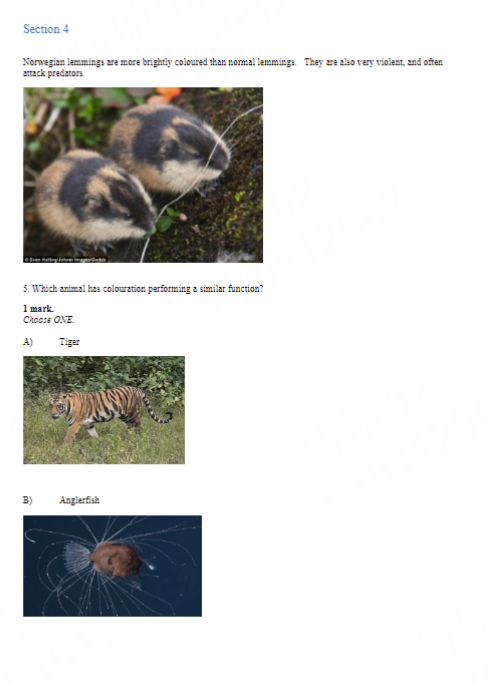The image size is (490, 683).
Task: Click the front-left lemming in the photo
Action: (94, 198)
